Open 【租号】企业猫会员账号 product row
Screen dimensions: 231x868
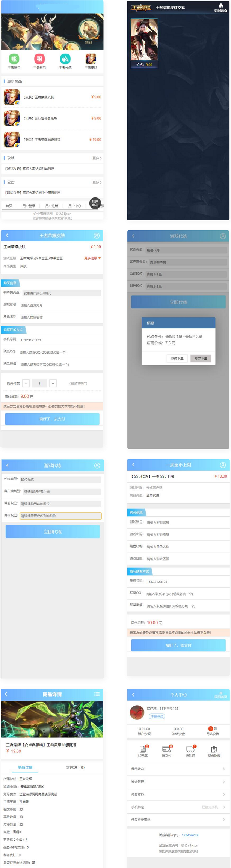pos(52,118)
